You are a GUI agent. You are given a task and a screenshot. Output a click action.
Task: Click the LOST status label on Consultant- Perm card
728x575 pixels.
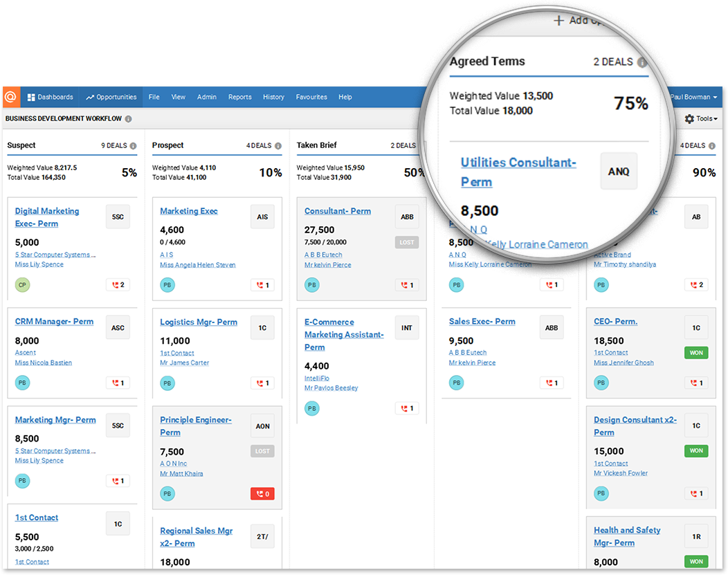(x=407, y=243)
